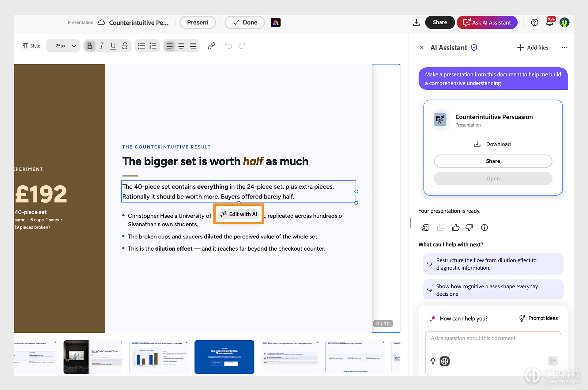Image resolution: width=588 pixels, height=390 pixels.
Task: Select suggestion Restructure the flow from dilution effect
Action: [x=493, y=264]
